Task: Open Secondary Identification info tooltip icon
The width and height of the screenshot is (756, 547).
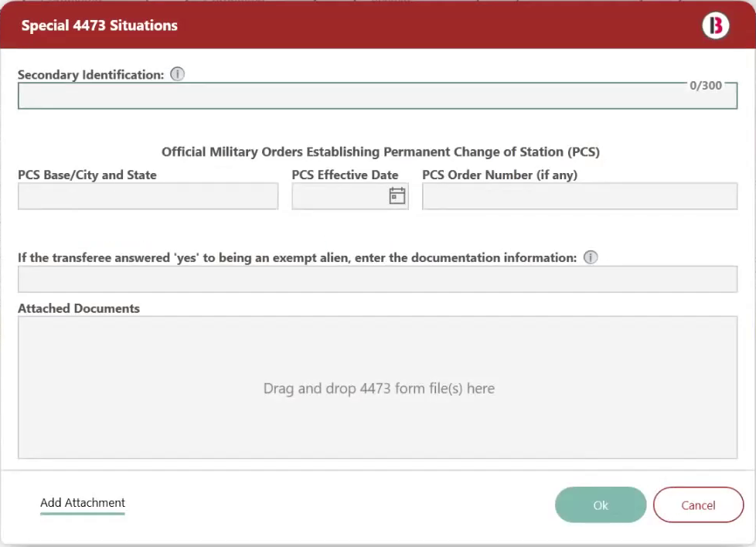Action: point(178,74)
